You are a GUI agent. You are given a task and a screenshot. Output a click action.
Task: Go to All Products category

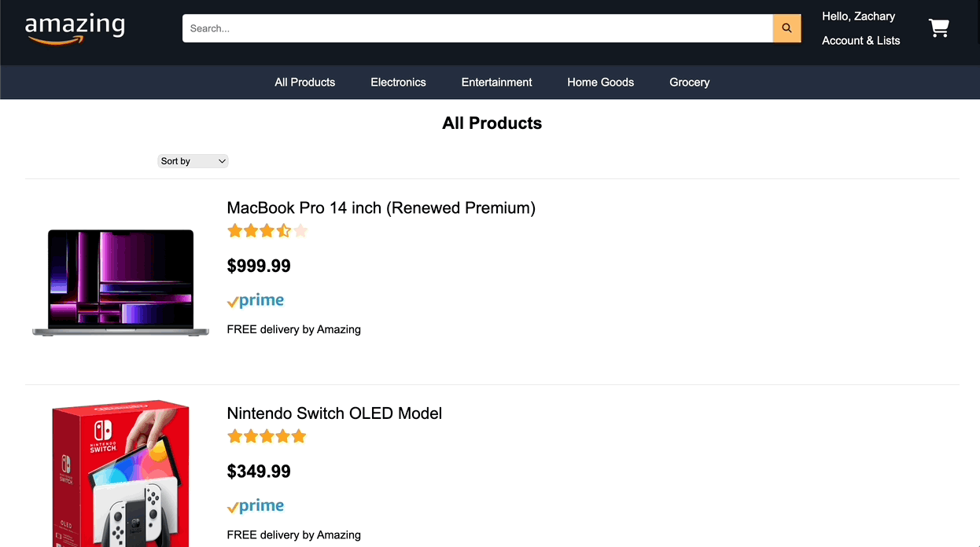304,82
